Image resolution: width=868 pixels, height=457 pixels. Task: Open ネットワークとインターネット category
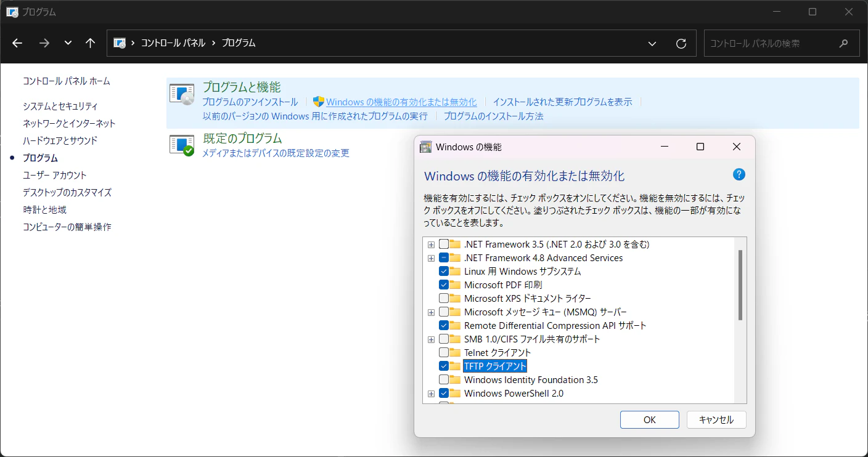[x=69, y=124]
